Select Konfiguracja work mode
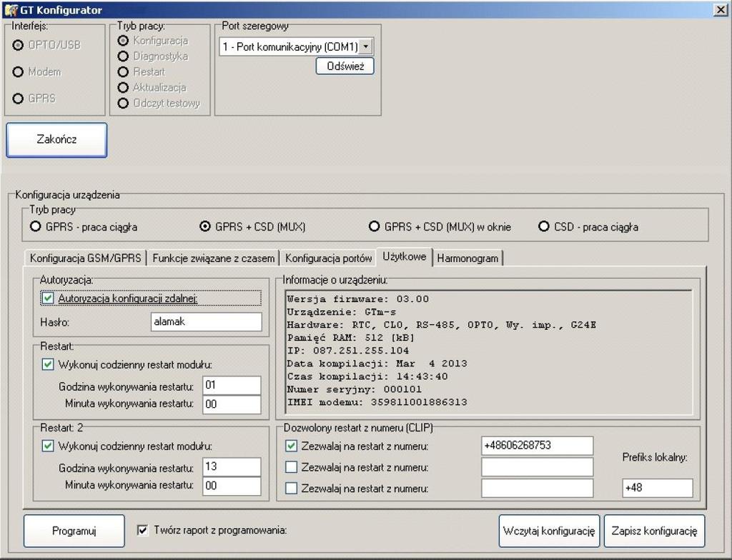 click(123, 41)
